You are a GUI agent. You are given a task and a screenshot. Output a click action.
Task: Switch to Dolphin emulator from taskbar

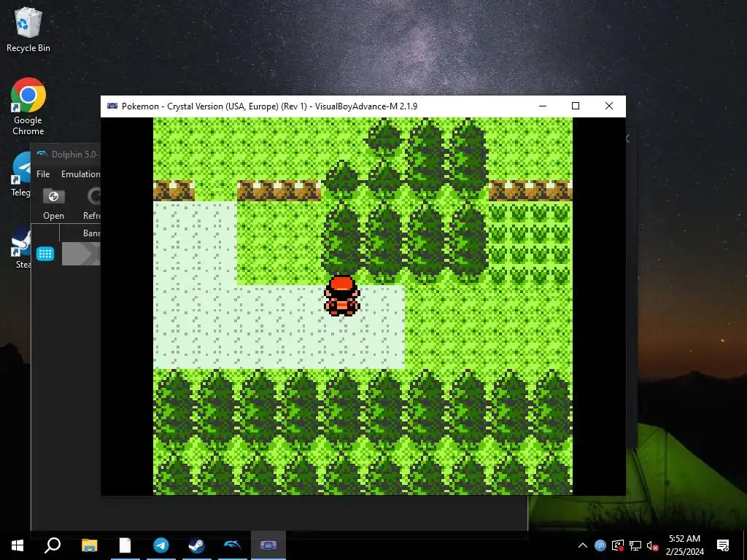232,545
